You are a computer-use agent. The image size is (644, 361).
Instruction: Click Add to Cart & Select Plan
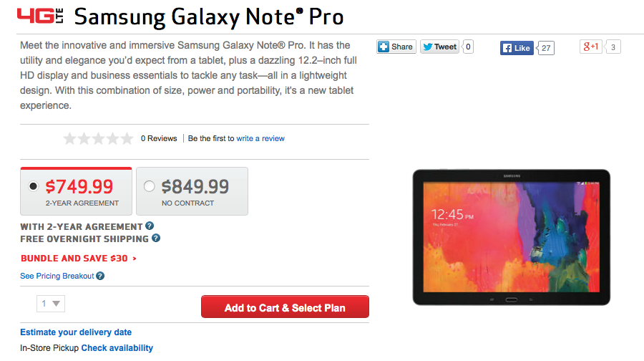click(285, 308)
